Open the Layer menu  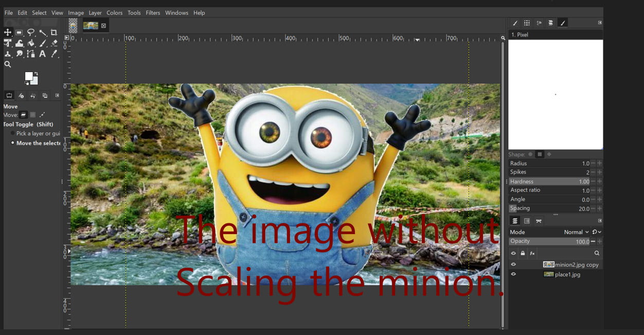tap(95, 12)
